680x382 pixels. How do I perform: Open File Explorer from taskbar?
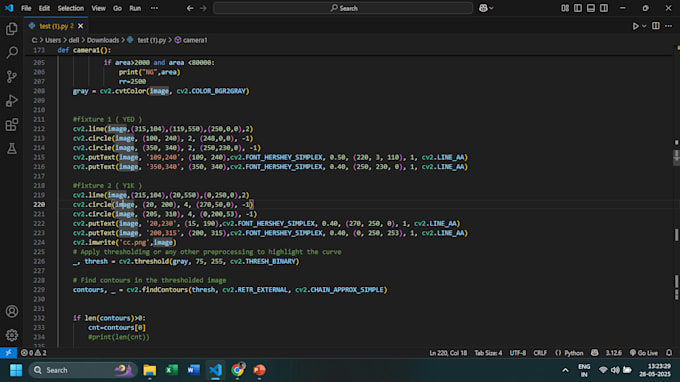pos(150,370)
